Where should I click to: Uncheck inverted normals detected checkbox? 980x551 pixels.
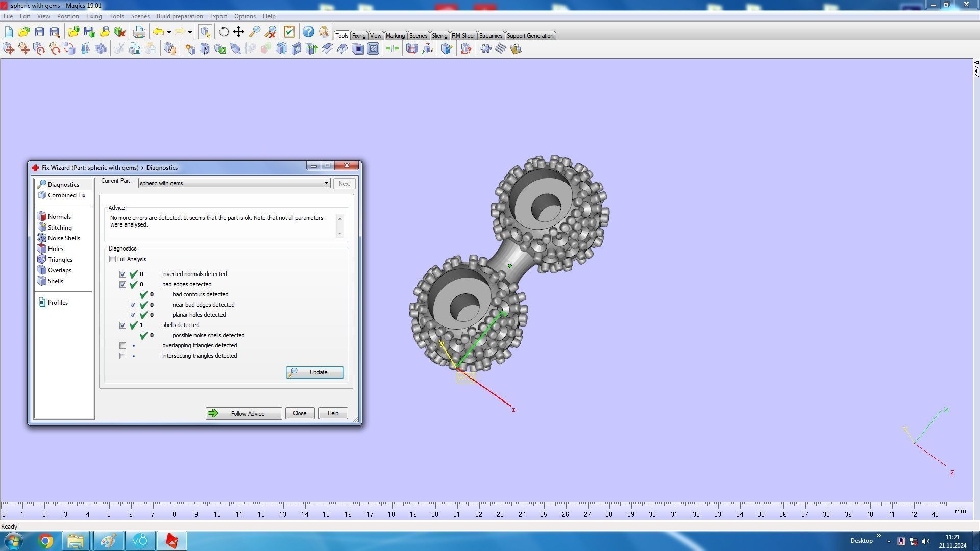[123, 274]
